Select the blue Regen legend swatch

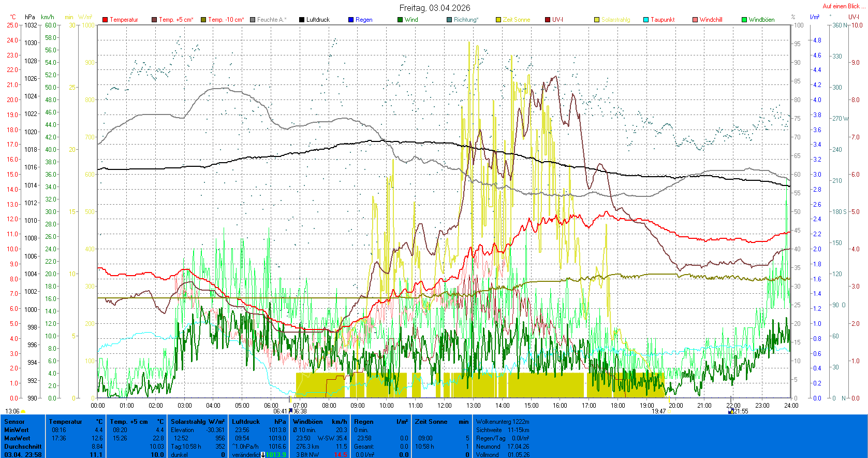(351, 20)
